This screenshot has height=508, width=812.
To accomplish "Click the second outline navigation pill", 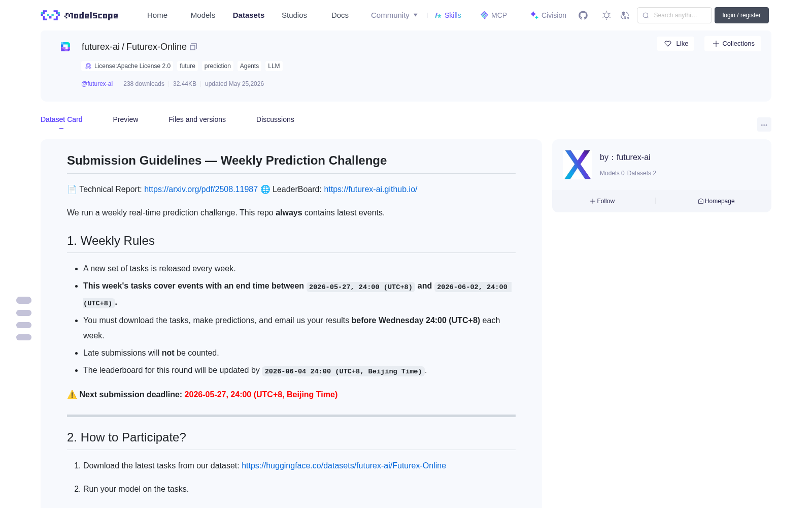I will point(24,313).
